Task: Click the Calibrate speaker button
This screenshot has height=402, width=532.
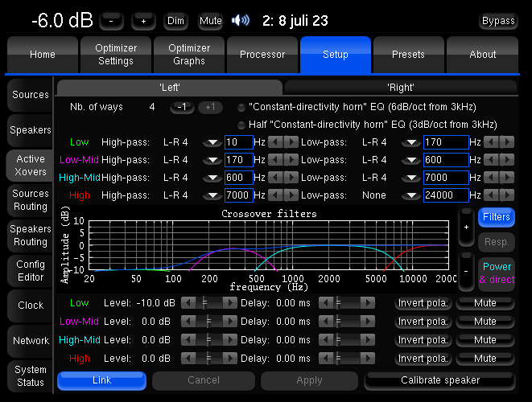Action: [439, 380]
